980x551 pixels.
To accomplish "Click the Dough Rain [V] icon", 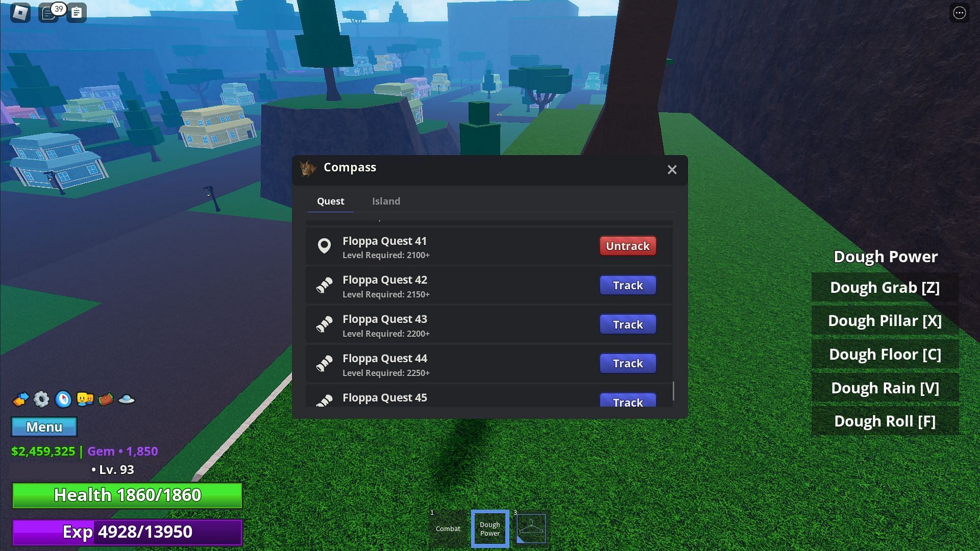I will pyautogui.click(x=885, y=388).
